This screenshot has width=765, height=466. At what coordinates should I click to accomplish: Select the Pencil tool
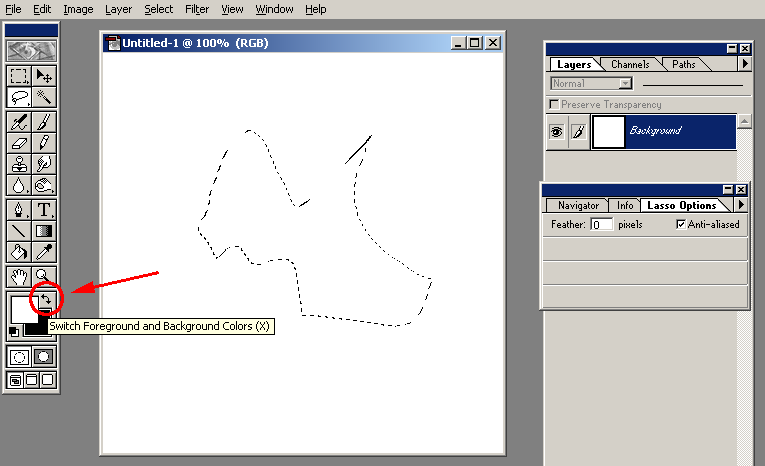(x=44, y=143)
